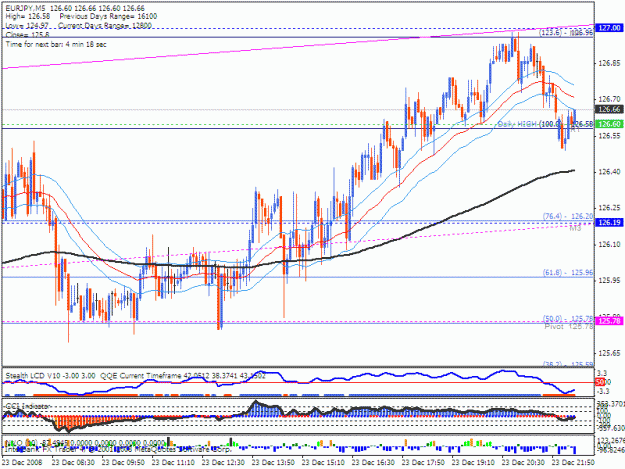Click the 'Pivot 125.78' label

(569, 326)
